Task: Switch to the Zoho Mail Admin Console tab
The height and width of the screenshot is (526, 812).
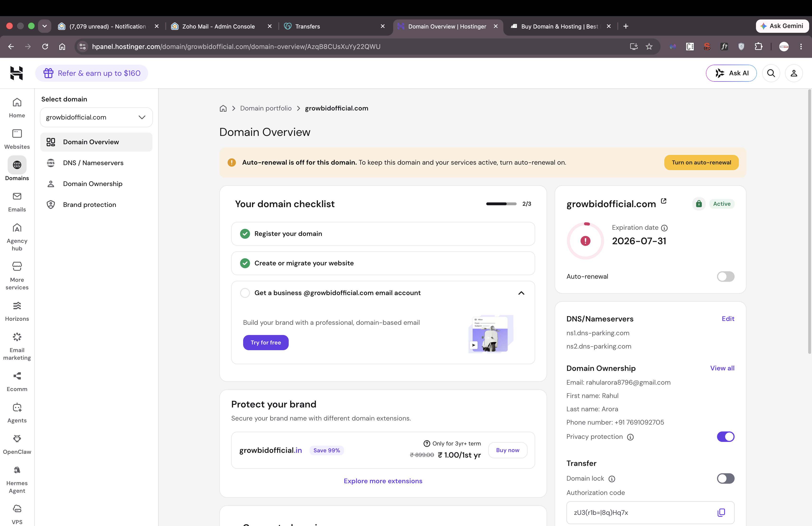Action: (x=218, y=26)
